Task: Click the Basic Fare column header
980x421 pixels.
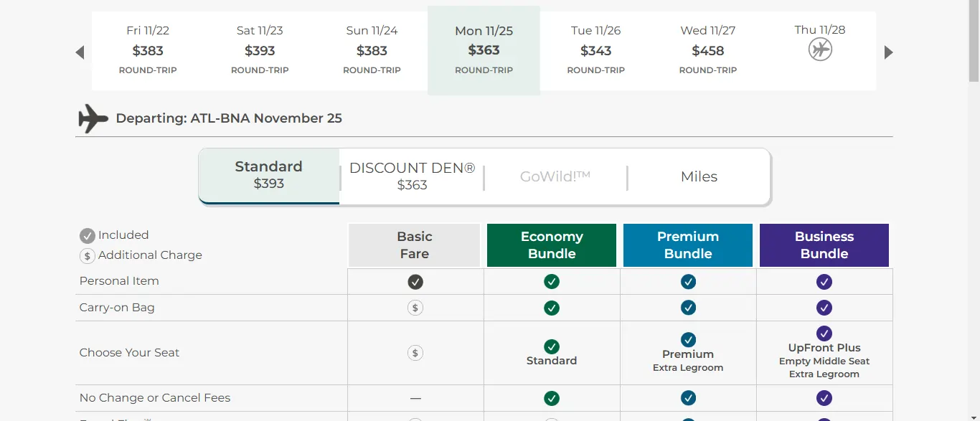Action: (x=415, y=245)
